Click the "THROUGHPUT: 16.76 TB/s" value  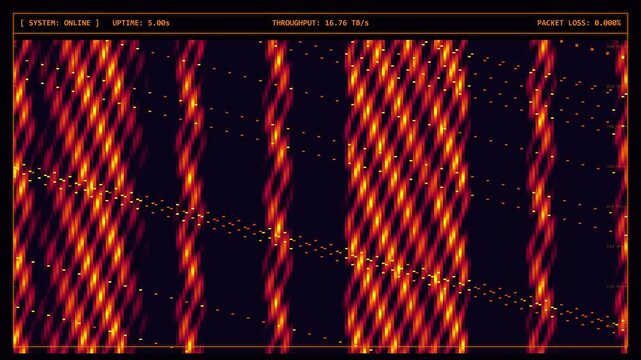320,23
